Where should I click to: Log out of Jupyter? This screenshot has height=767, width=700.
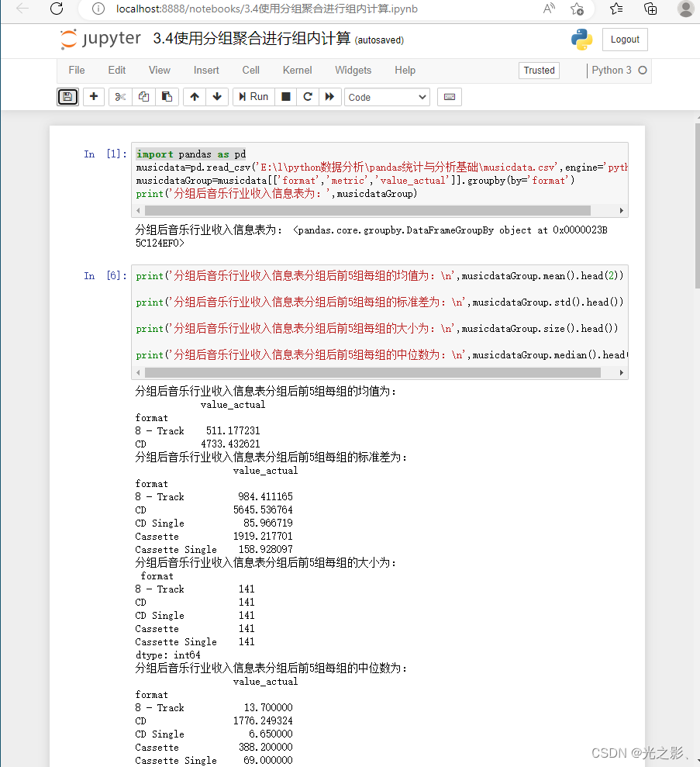(625, 39)
